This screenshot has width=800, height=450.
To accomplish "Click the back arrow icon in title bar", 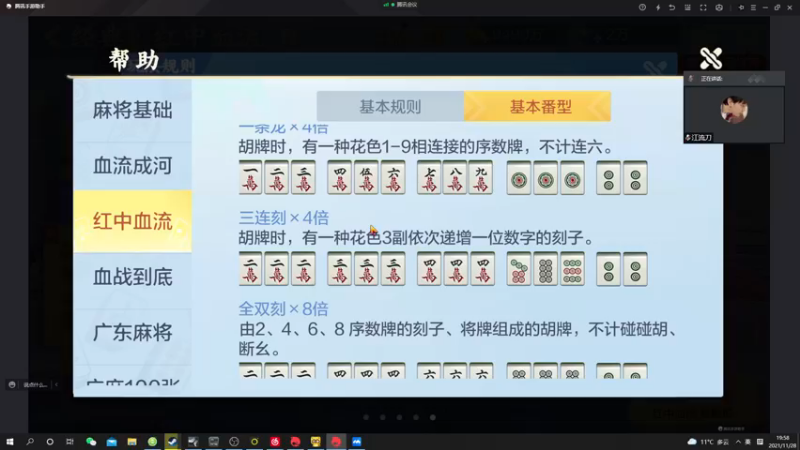I will (672, 7).
